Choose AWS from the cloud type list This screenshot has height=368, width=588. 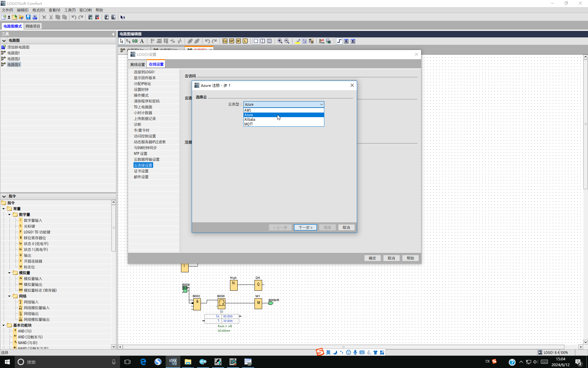(x=284, y=110)
